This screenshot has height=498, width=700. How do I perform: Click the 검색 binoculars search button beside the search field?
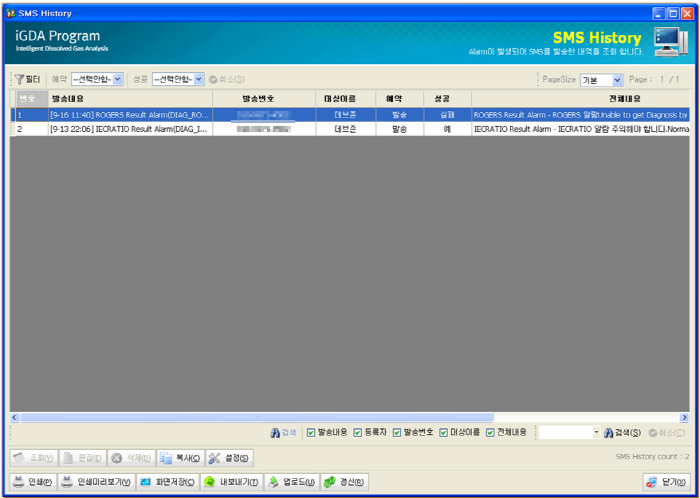621,433
